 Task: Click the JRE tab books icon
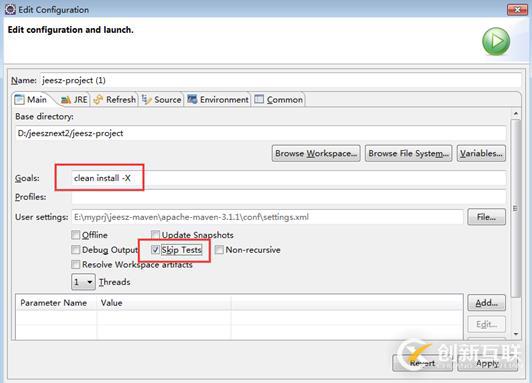(65, 100)
